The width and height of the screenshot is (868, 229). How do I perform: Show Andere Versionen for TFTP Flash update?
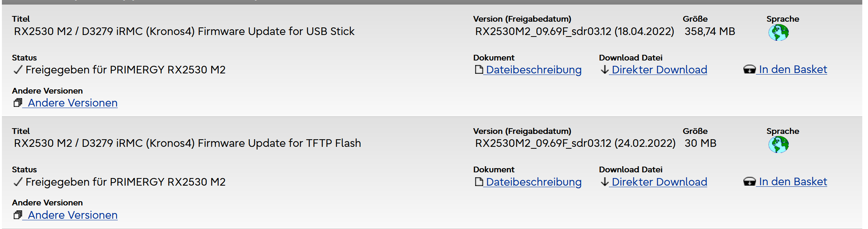[x=72, y=215]
